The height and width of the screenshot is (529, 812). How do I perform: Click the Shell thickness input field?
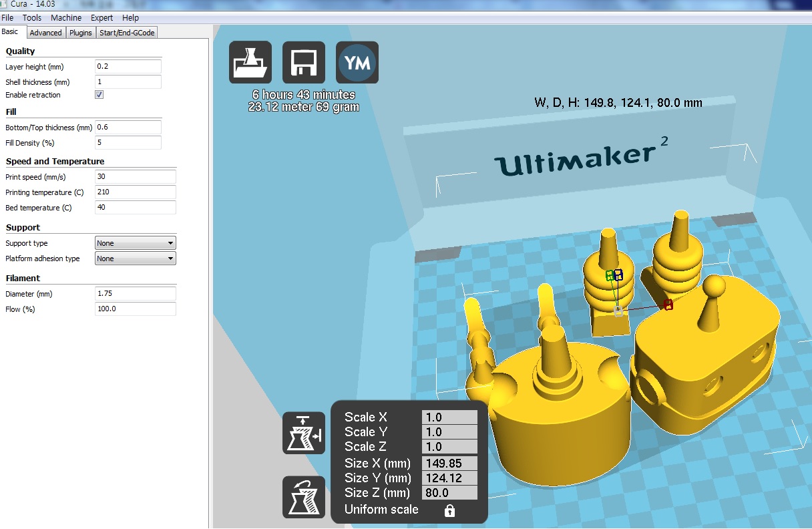coord(128,82)
